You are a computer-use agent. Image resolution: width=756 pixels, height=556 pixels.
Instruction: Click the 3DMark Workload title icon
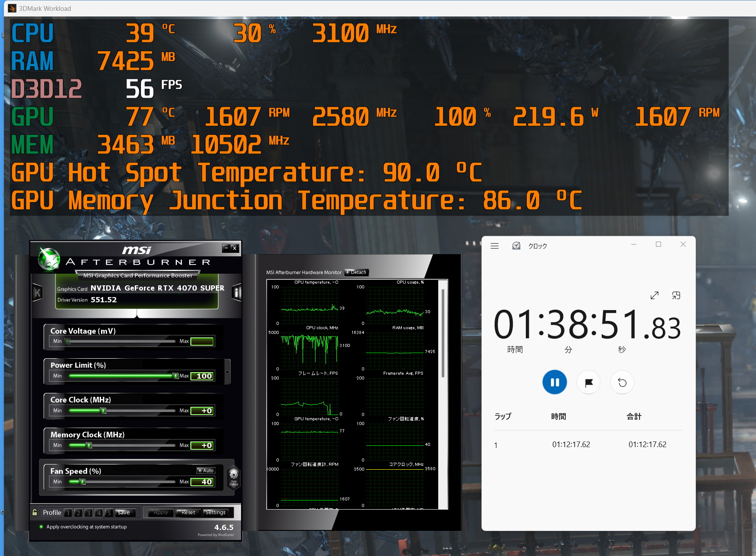(x=12, y=8)
